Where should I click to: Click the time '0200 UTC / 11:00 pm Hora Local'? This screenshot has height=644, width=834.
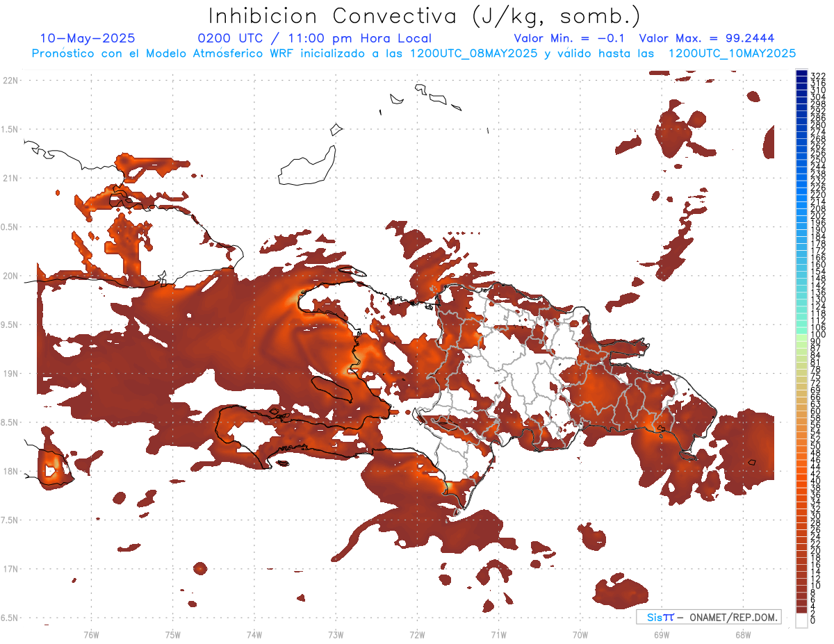pos(315,38)
